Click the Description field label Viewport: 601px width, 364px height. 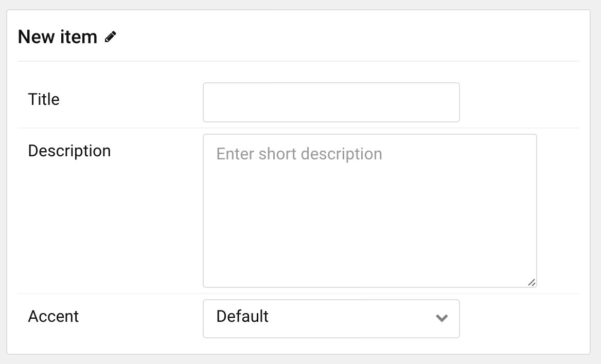pos(69,151)
